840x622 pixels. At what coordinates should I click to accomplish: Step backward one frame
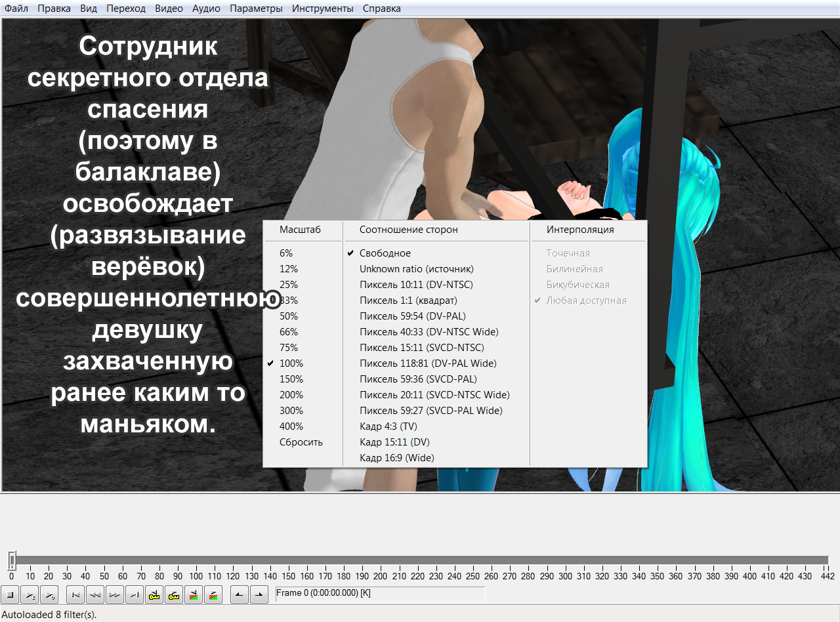[x=96, y=594]
